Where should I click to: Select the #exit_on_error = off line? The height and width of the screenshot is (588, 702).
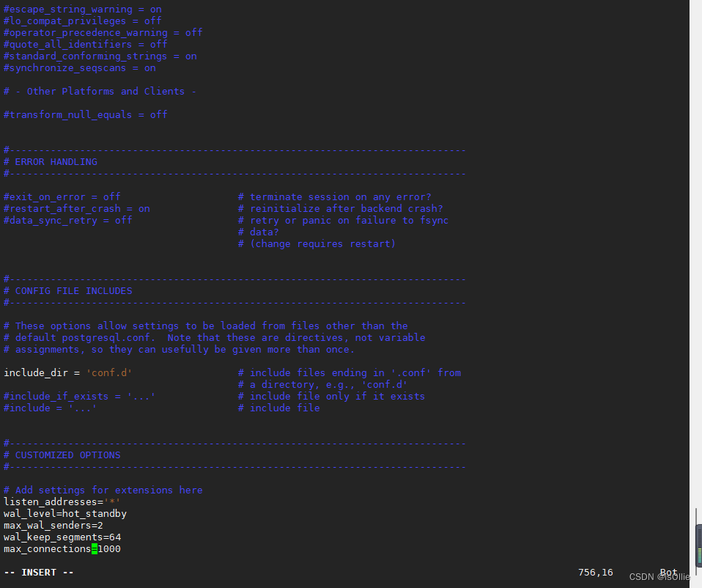[62, 196]
